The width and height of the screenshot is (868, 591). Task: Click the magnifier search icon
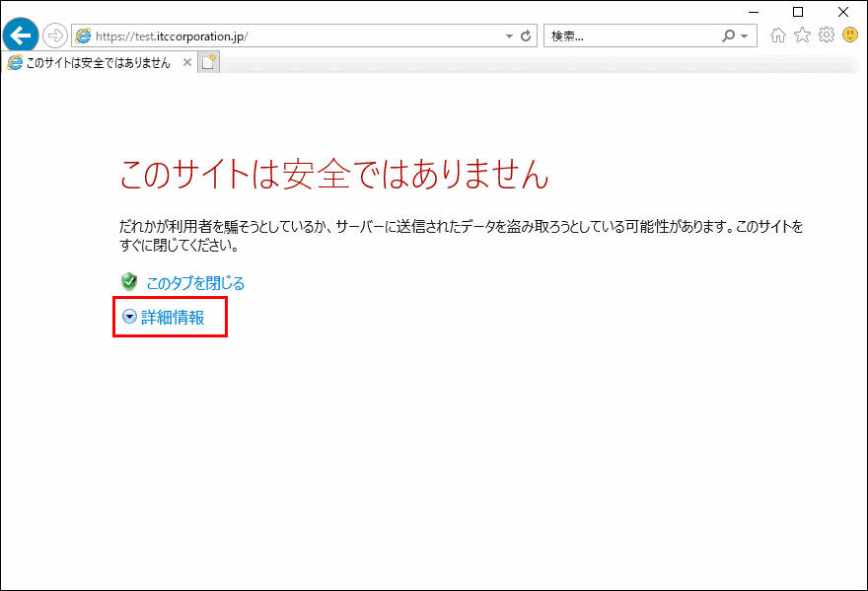(729, 36)
